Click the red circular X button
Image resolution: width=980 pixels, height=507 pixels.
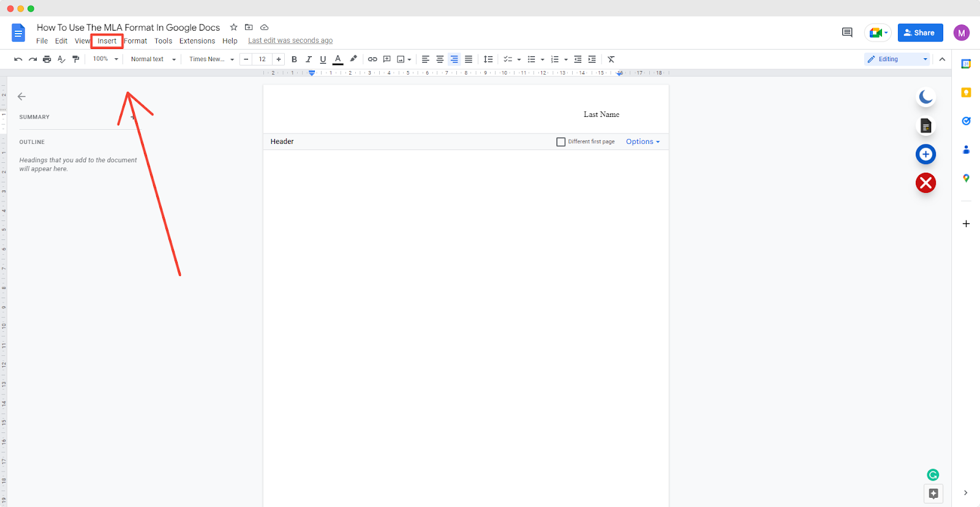925,182
